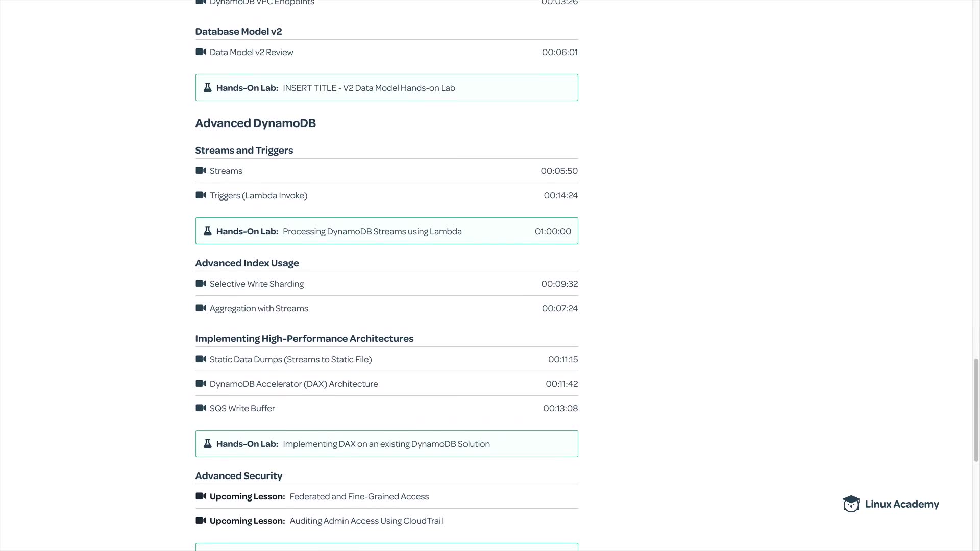The height and width of the screenshot is (551, 980).
Task: Open the DynamoDB Accelerator (DAX) Architecture lesson
Action: (x=293, y=384)
